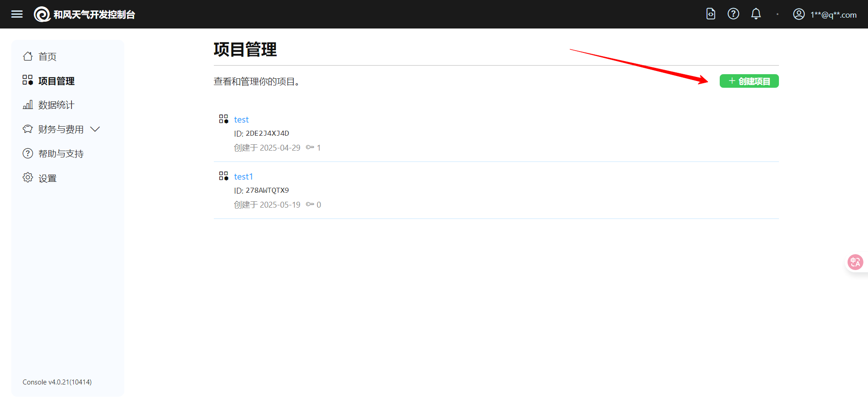868x408 pixels.
Task: Select 项目管理 in the sidebar
Action: (56, 81)
